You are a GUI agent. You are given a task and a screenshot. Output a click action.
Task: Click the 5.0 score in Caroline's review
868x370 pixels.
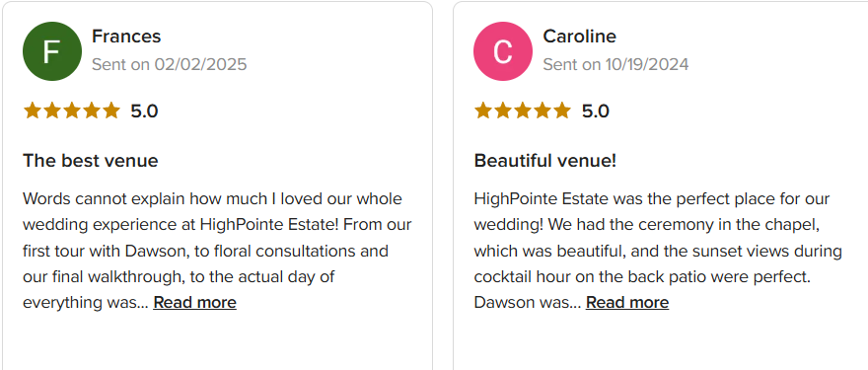point(596,111)
